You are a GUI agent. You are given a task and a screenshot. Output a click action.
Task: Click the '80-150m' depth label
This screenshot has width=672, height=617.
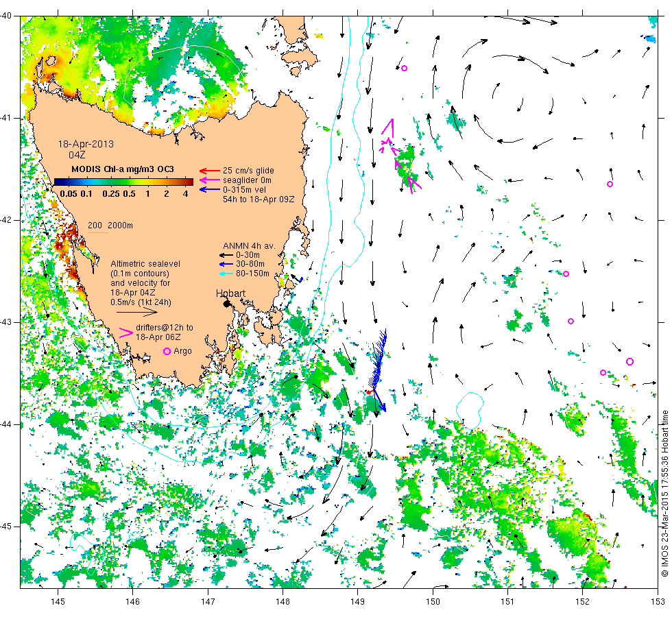[252, 274]
